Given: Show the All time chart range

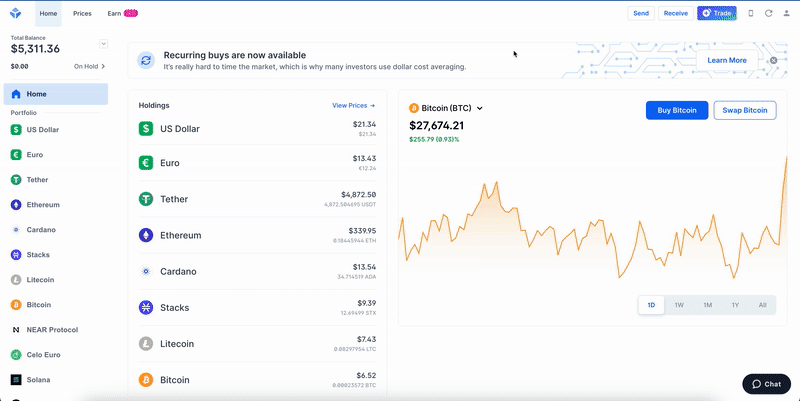Looking at the screenshot, I should click(762, 305).
